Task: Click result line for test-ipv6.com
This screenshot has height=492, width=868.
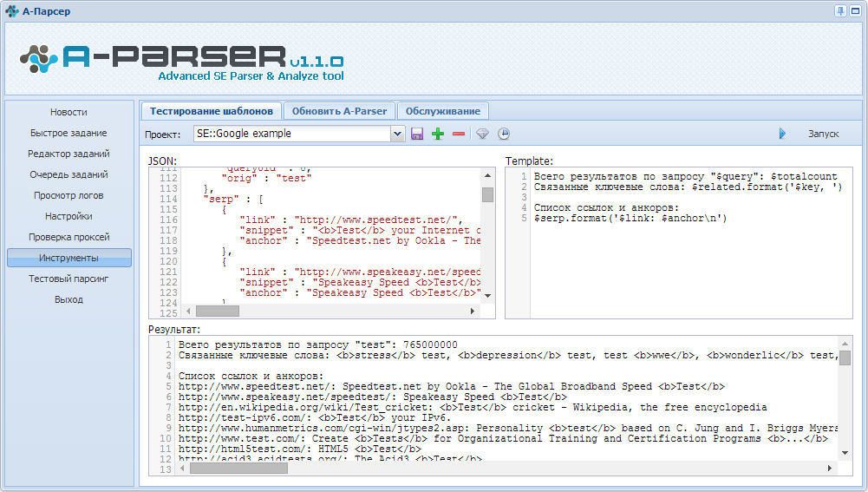Action: (x=315, y=417)
